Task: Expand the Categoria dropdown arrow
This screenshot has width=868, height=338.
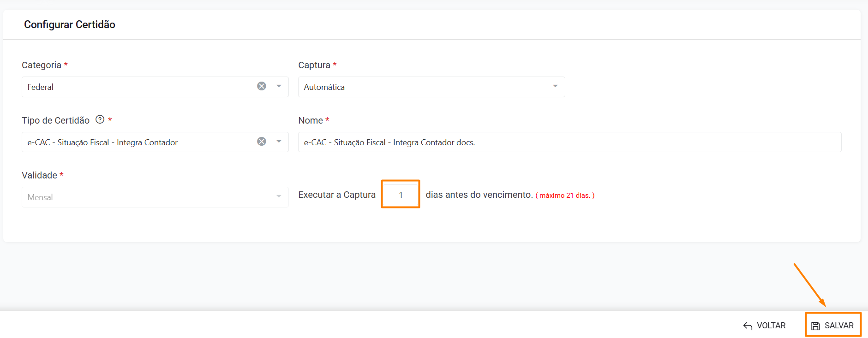Action: (x=279, y=86)
